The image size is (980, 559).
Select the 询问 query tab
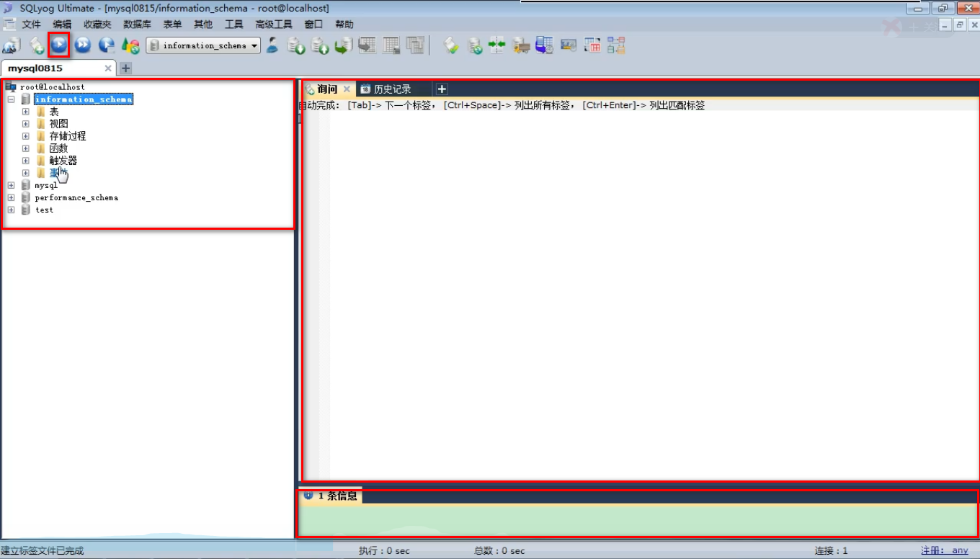(x=327, y=89)
